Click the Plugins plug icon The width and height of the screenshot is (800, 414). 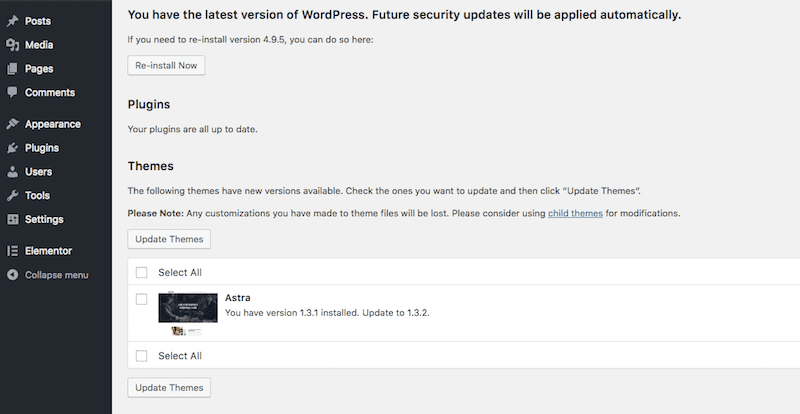point(13,148)
